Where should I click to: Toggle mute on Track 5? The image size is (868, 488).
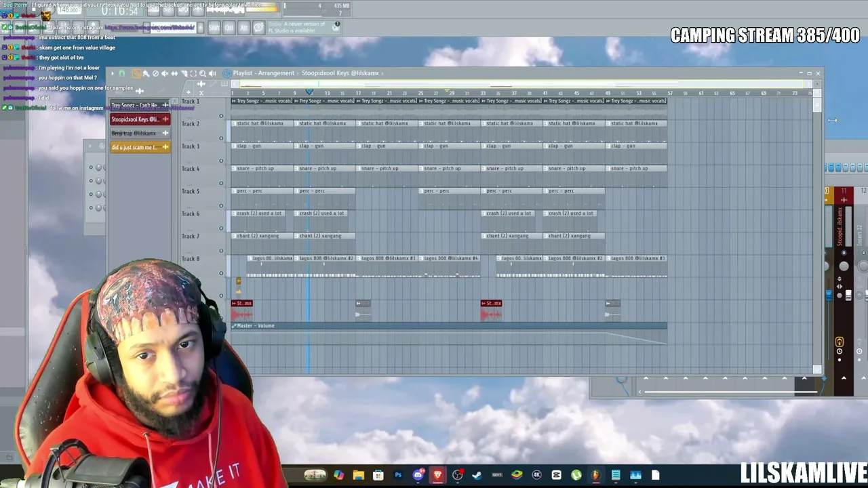click(x=221, y=205)
